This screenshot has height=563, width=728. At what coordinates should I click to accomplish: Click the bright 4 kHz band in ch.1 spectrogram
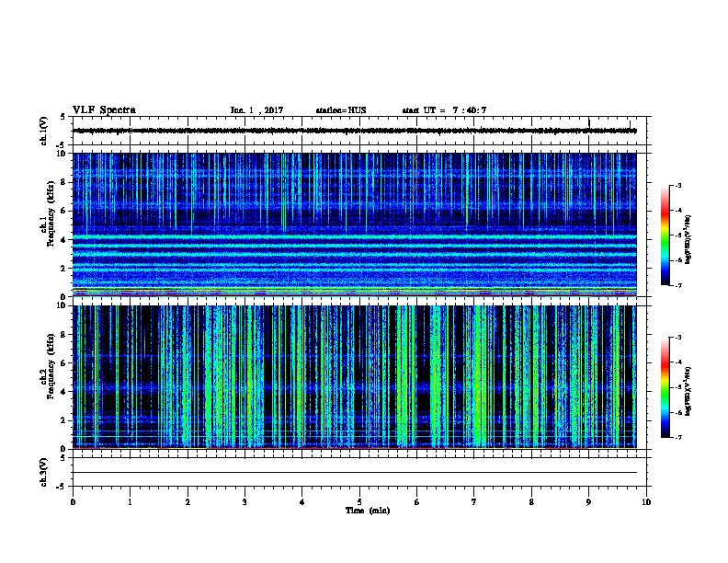pos(355,237)
